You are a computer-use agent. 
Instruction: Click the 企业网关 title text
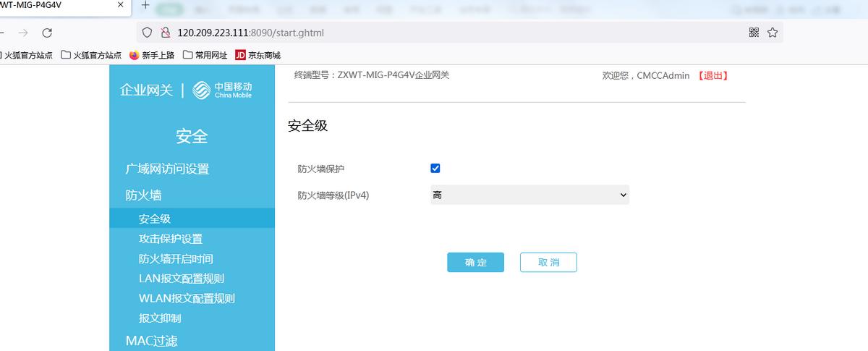(x=146, y=90)
